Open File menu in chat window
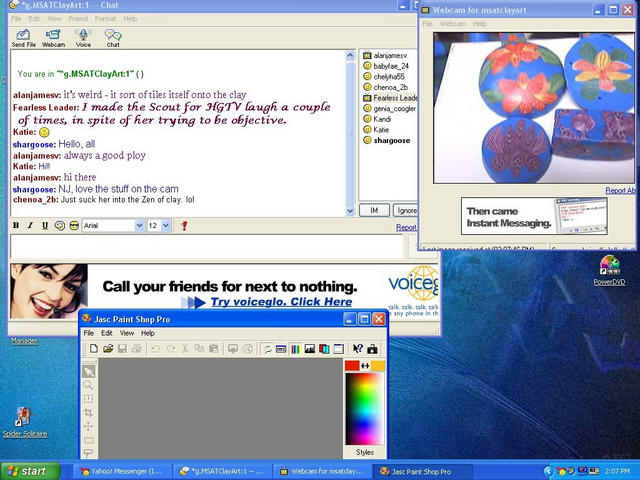This screenshot has width=640, height=480. click(16, 19)
